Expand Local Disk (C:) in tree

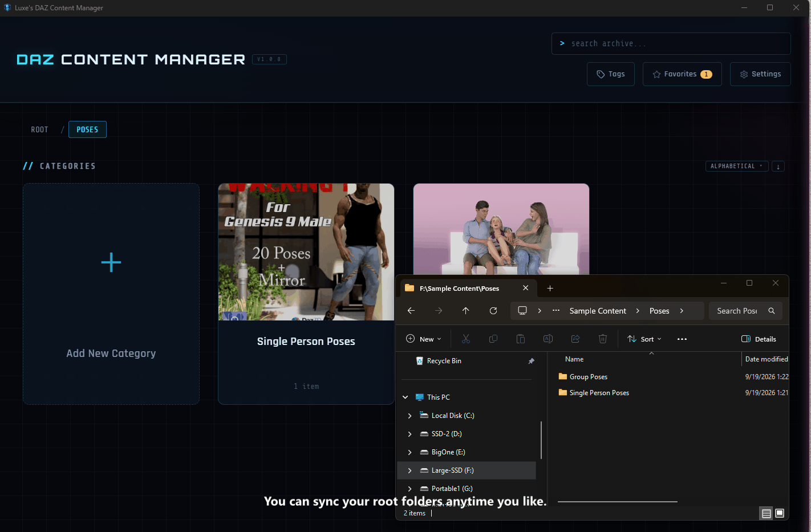409,416
